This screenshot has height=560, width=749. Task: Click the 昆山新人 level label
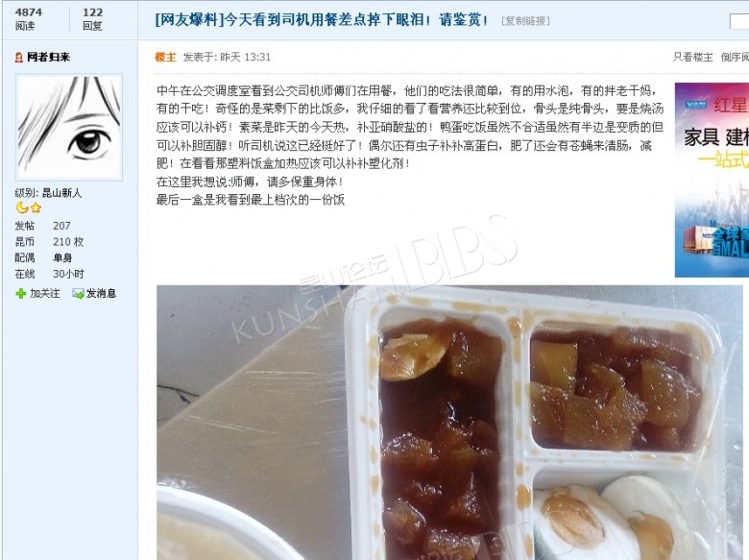62,193
